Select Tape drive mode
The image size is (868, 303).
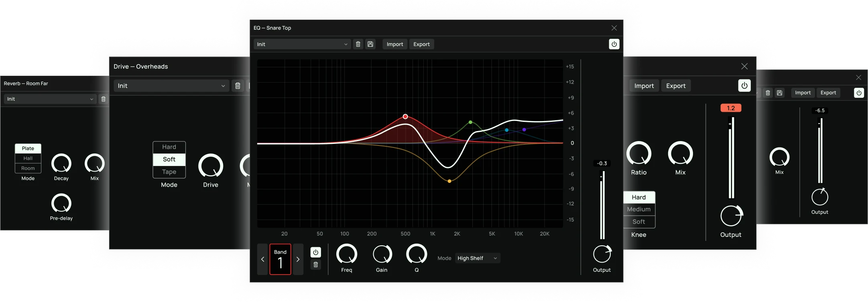169,172
